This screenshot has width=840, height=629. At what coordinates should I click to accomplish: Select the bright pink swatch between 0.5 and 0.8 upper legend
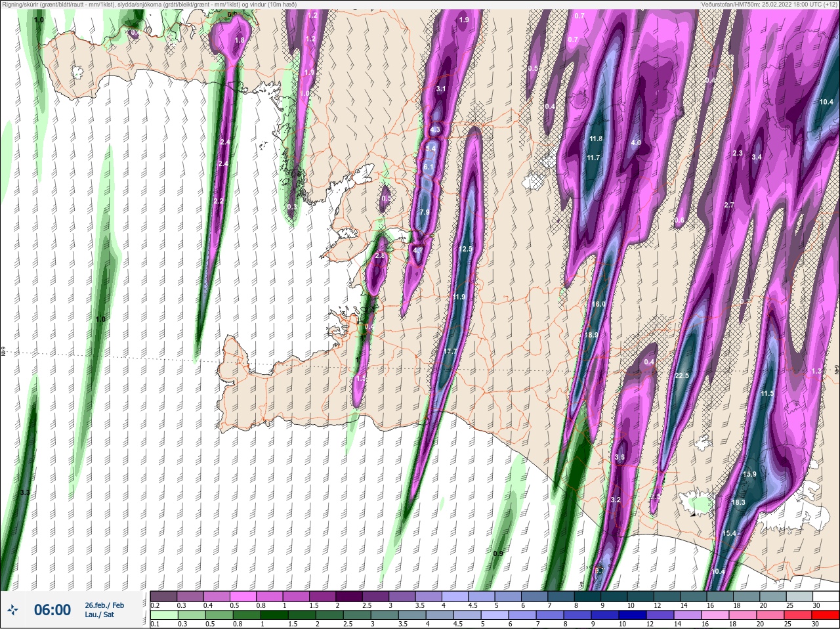click(243, 596)
